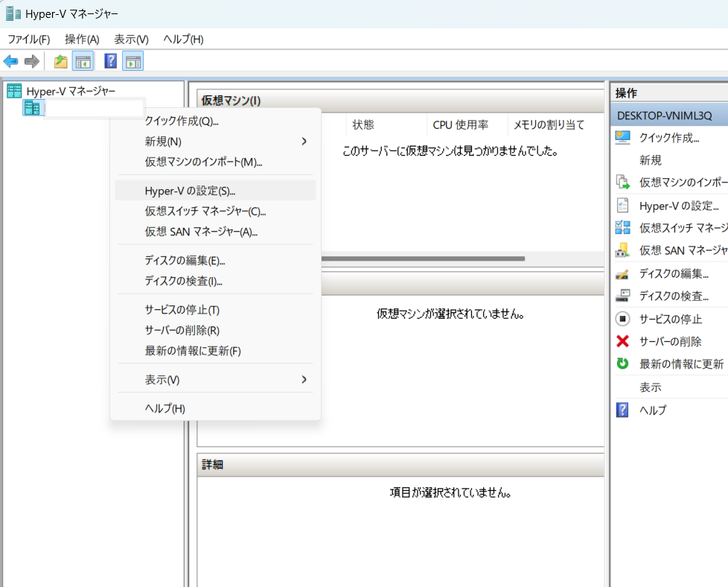
Task: Click the クイック作成 monitor icon in actions pane
Action: [623, 137]
